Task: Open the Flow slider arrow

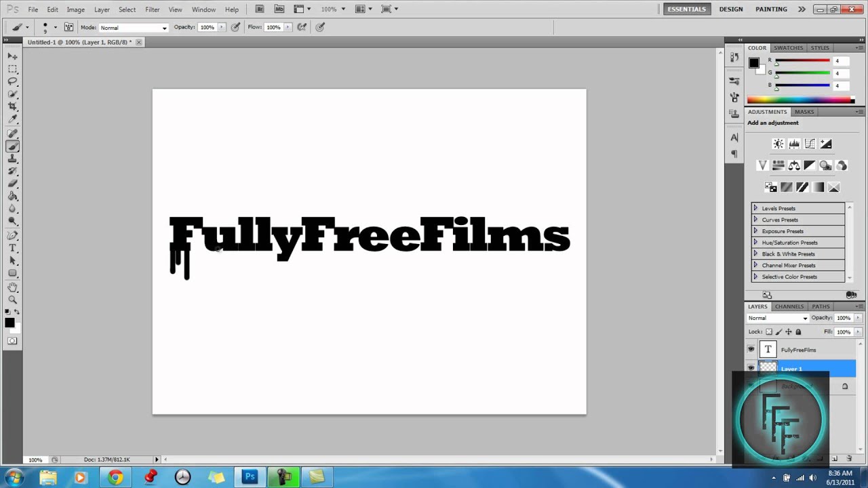Action: coord(288,27)
